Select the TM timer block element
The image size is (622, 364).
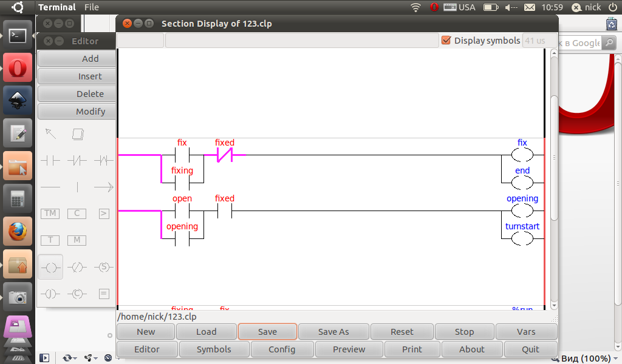click(50, 214)
